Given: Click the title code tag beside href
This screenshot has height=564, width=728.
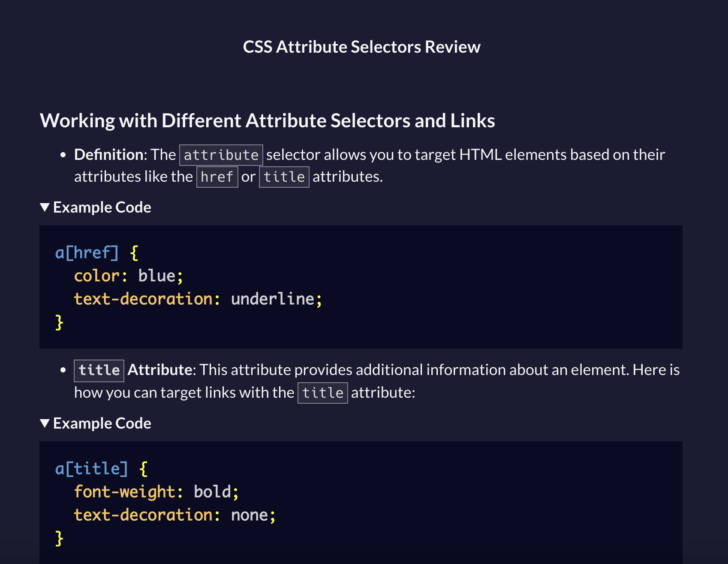Looking at the screenshot, I should tap(284, 177).
